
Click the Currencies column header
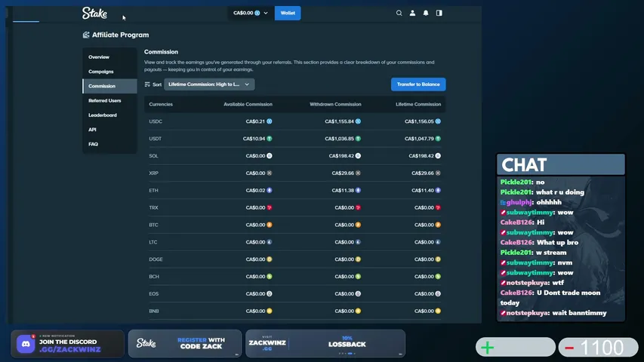pyautogui.click(x=161, y=104)
